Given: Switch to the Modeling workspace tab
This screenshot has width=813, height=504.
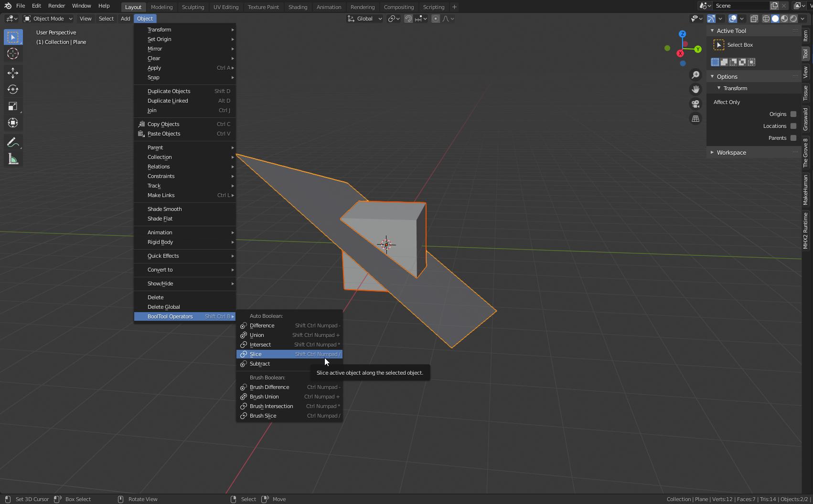Looking at the screenshot, I should [161, 7].
